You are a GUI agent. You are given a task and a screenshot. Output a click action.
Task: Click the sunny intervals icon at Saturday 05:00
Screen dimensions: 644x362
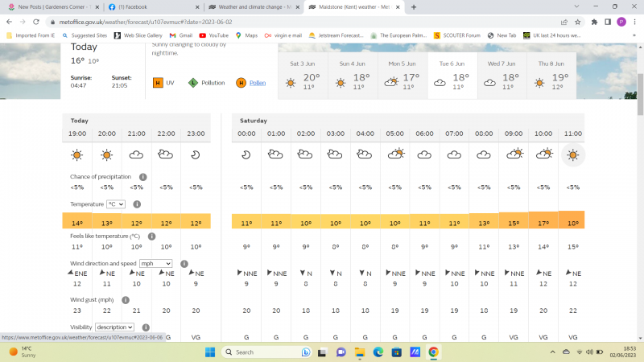pyautogui.click(x=395, y=154)
